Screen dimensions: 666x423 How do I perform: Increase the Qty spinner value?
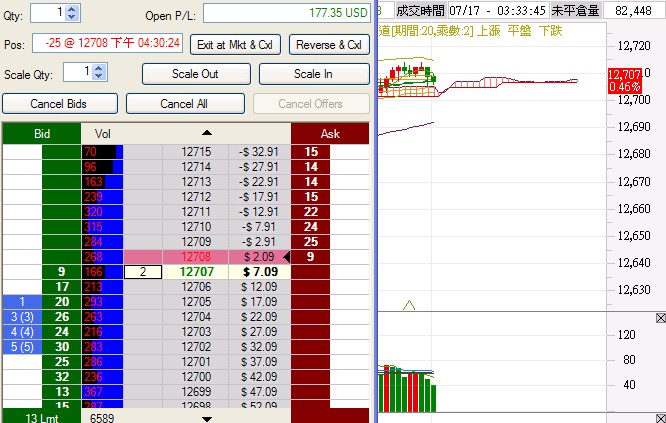pyautogui.click(x=72, y=9)
